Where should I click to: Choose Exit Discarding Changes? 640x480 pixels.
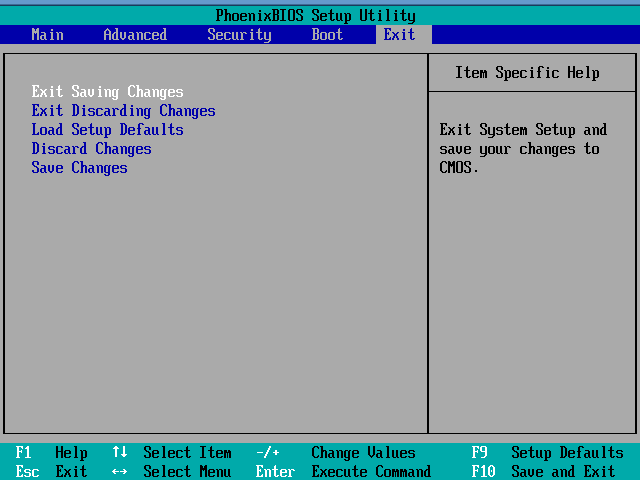(123, 111)
